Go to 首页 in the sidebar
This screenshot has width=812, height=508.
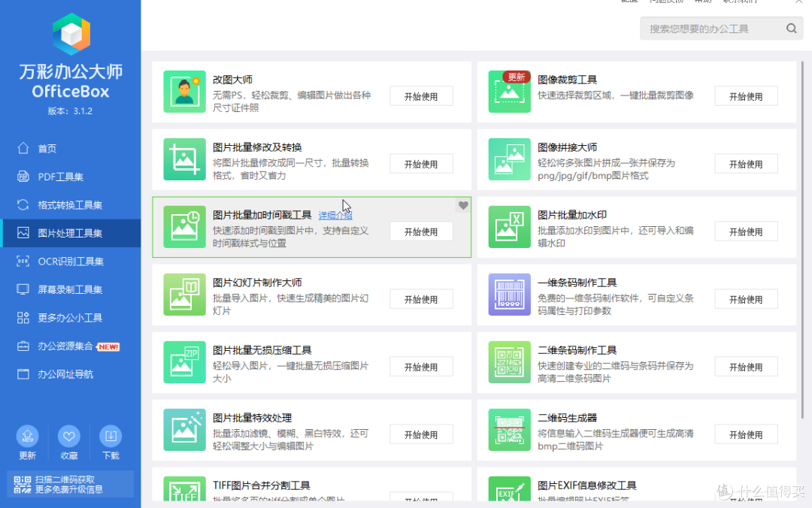click(x=71, y=149)
